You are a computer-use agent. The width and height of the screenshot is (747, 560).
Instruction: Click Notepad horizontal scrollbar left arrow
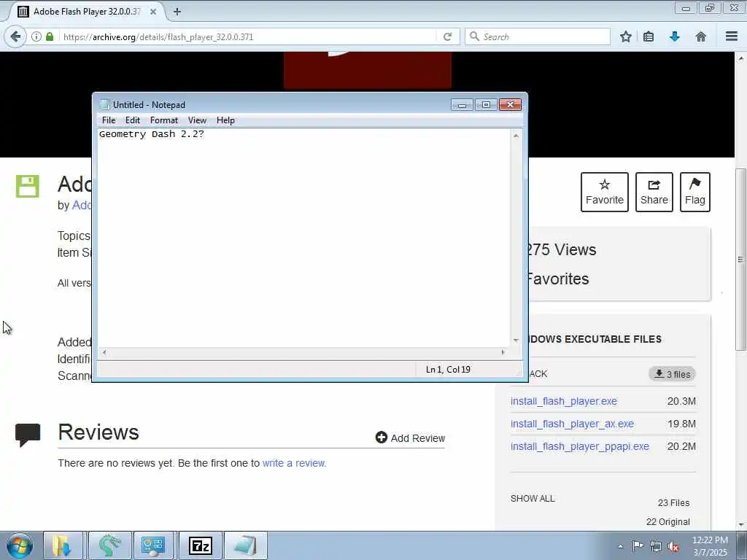(x=104, y=352)
